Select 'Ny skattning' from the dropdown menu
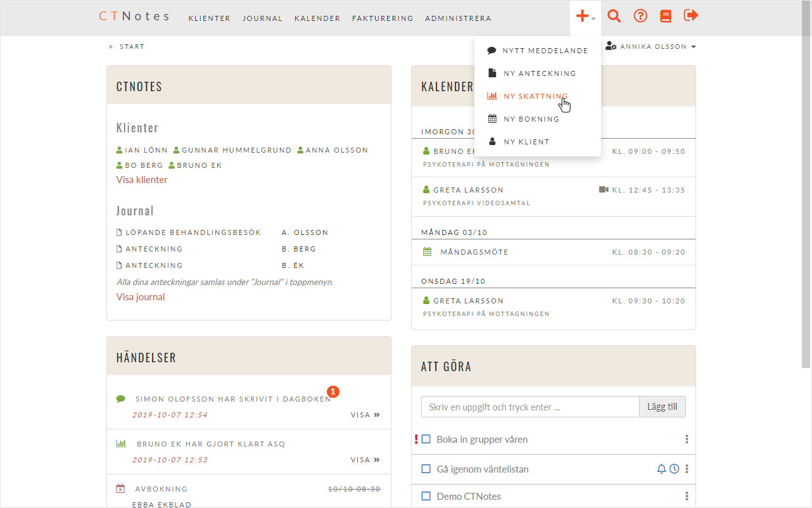 click(535, 96)
